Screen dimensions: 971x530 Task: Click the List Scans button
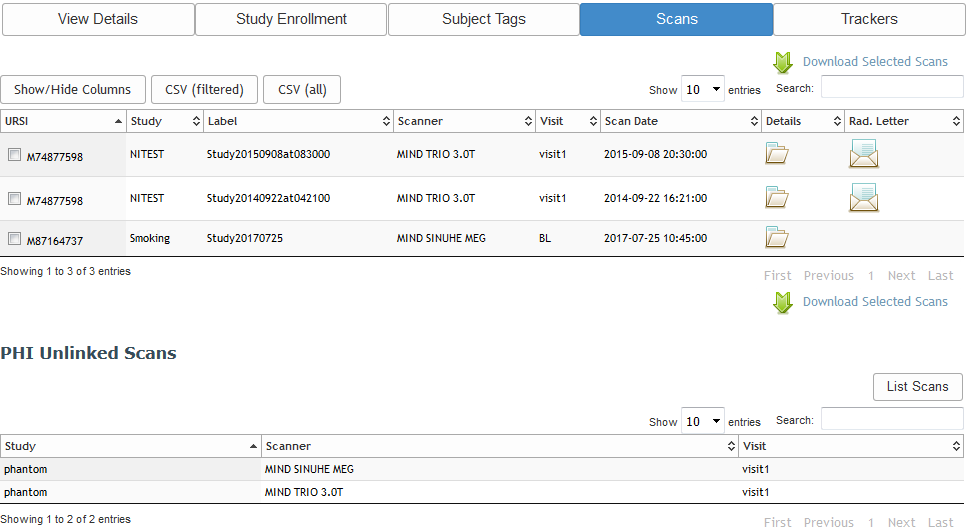click(918, 386)
